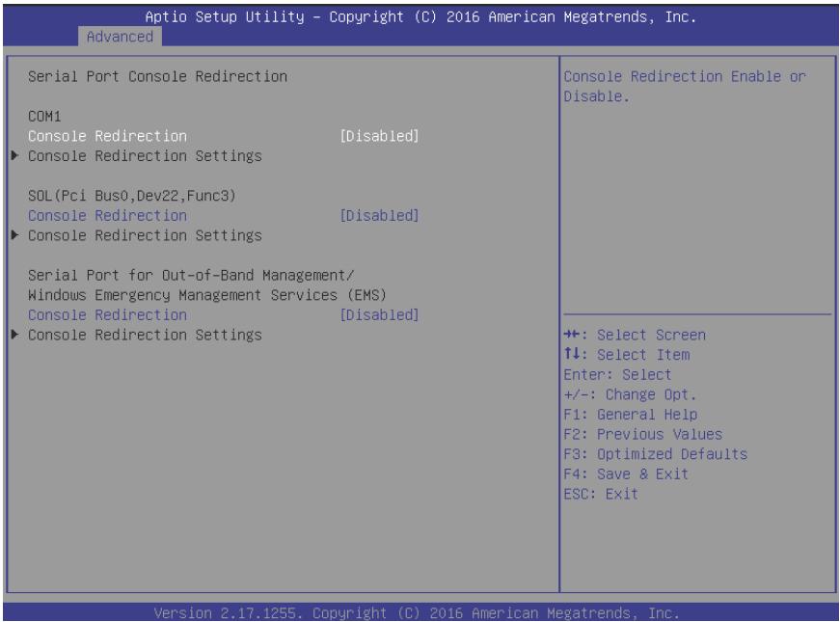840x622 pixels.
Task: Click the left-right arrows Select Screen icon
Action: click(572, 335)
